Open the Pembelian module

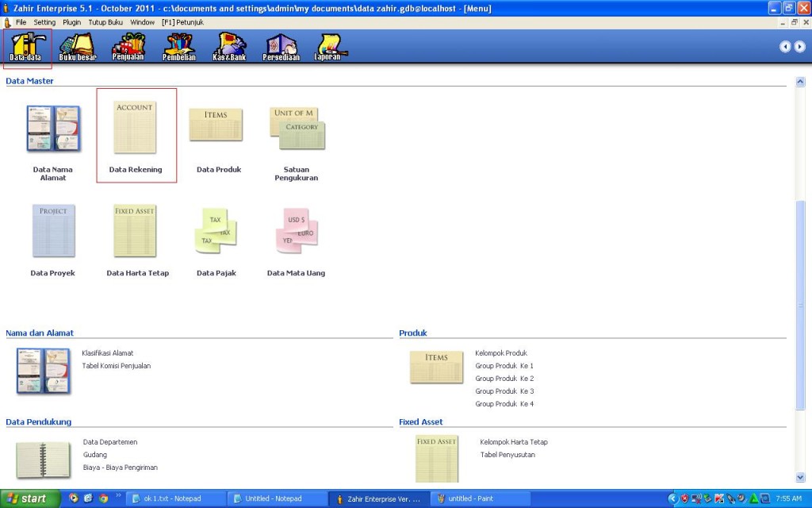pos(179,47)
